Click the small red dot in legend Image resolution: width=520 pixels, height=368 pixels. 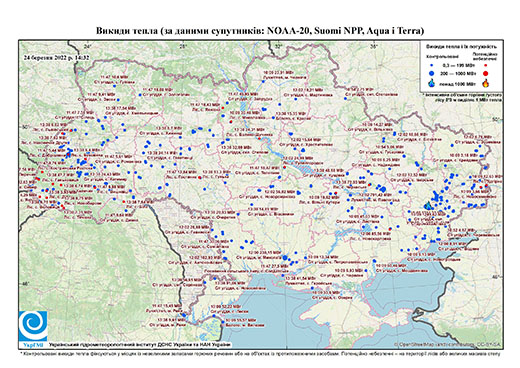(x=486, y=65)
